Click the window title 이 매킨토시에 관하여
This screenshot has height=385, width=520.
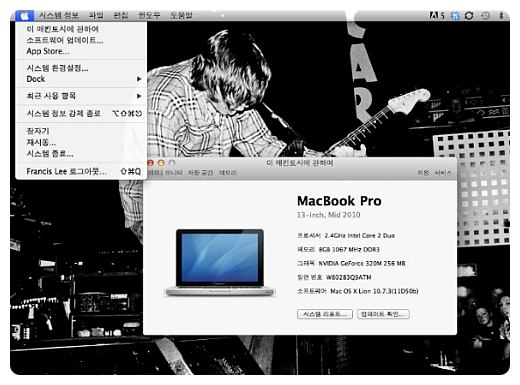tap(300, 163)
